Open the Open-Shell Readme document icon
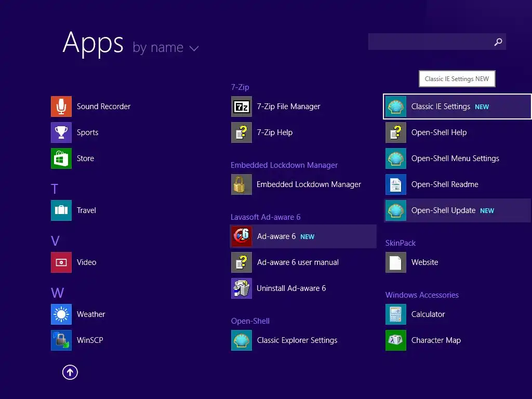Screen dimensions: 532x399 395,184
